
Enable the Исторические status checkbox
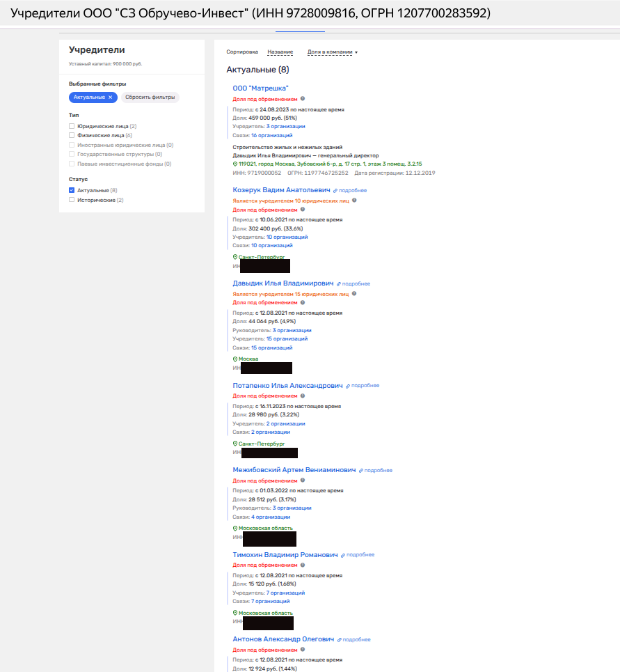tap(72, 200)
